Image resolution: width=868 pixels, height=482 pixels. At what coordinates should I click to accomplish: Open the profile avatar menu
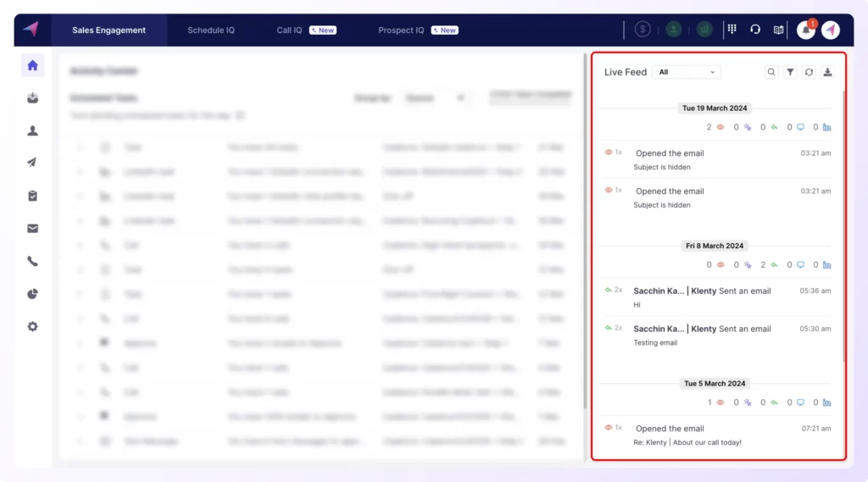click(x=831, y=30)
